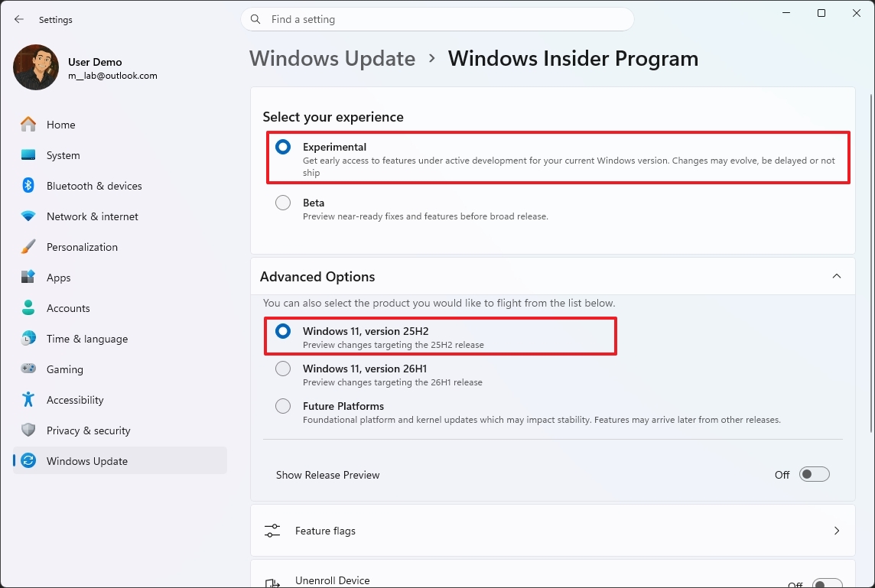The height and width of the screenshot is (588, 875).
Task: Click the Show Release Preview label
Action: [x=327, y=475]
